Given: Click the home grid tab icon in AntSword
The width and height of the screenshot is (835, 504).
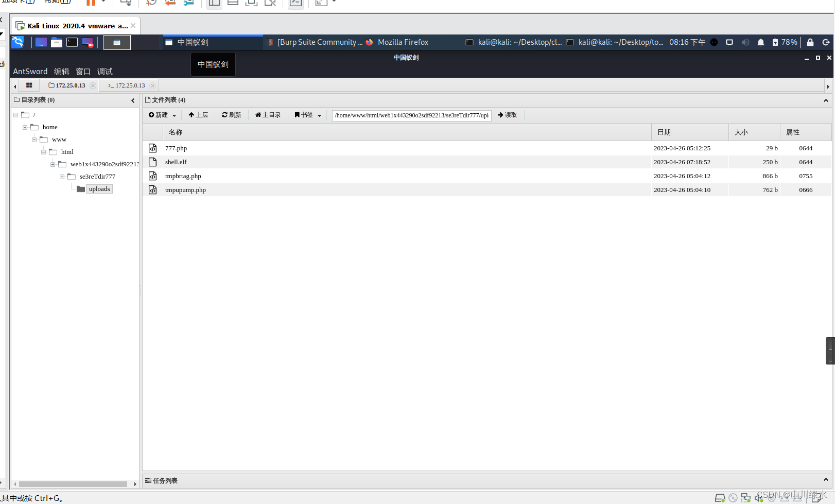Looking at the screenshot, I should (29, 85).
